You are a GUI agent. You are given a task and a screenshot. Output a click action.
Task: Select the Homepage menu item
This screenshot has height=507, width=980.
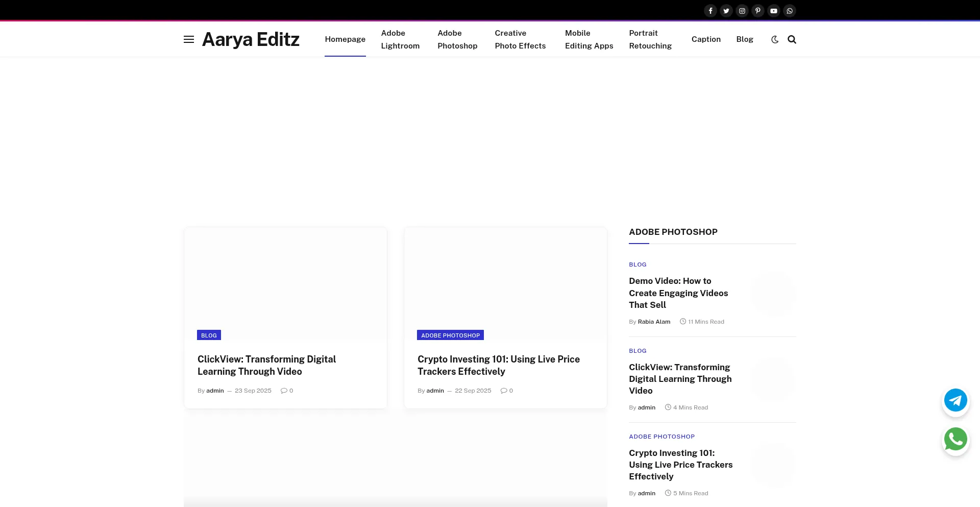(345, 39)
